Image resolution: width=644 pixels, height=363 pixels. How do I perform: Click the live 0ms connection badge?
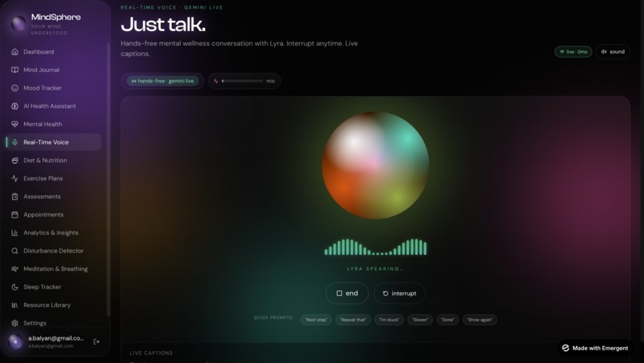click(574, 52)
